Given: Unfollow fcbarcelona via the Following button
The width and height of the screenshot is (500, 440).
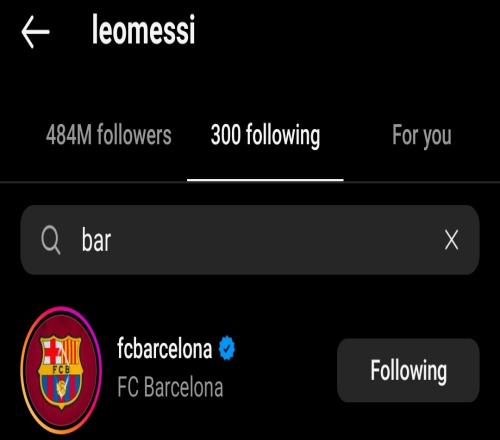Looking at the screenshot, I should [408, 370].
